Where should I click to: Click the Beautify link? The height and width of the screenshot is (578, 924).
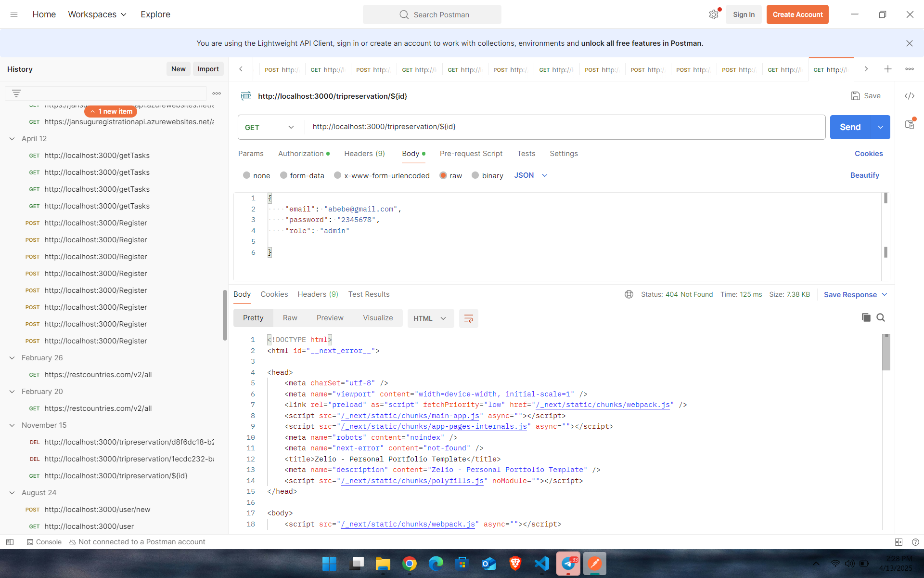click(864, 175)
